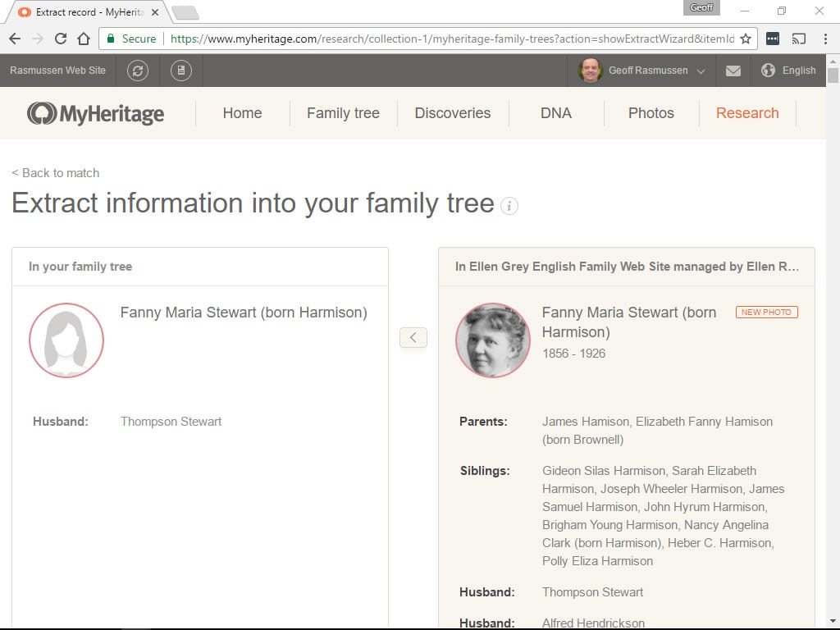Open the Home menu item
This screenshot has width=840, height=630.
(242, 113)
